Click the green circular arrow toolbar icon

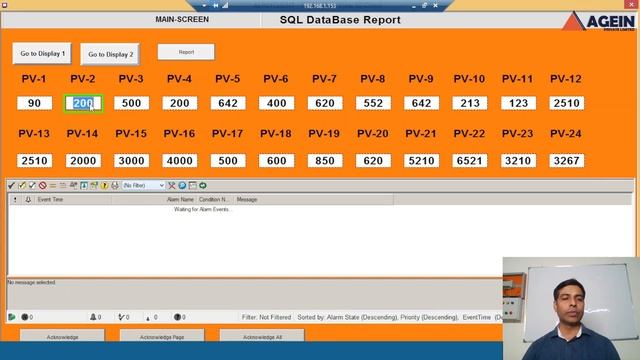click(202, 186)
